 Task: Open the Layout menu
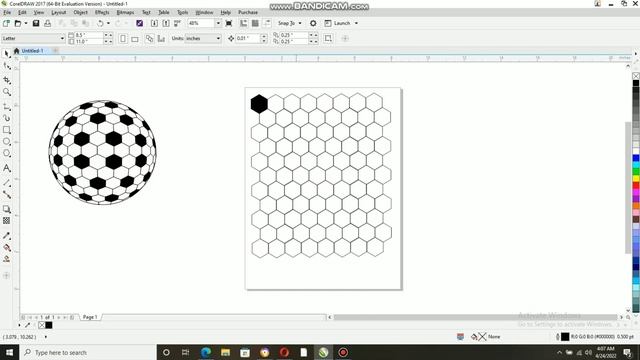(x=58, y=12)
